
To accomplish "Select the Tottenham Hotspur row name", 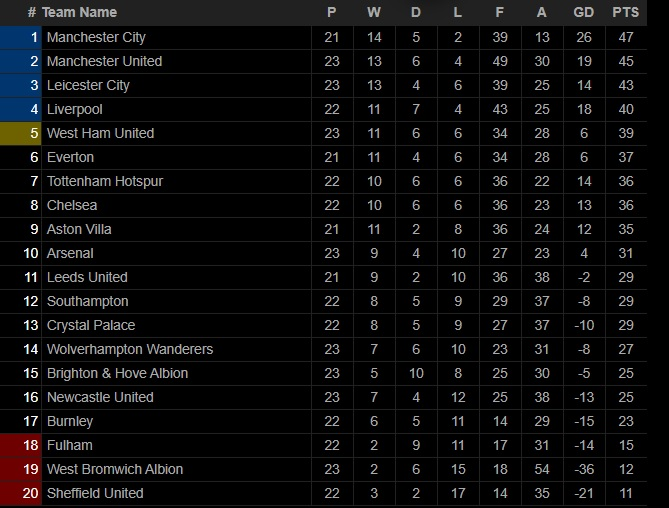I will 105,181.
